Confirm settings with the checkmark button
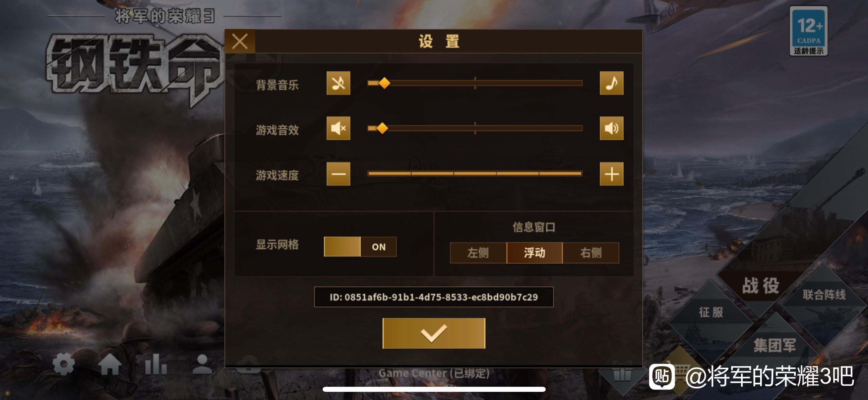Viewport: 868px width, 400px height. (x=434, y=333)
